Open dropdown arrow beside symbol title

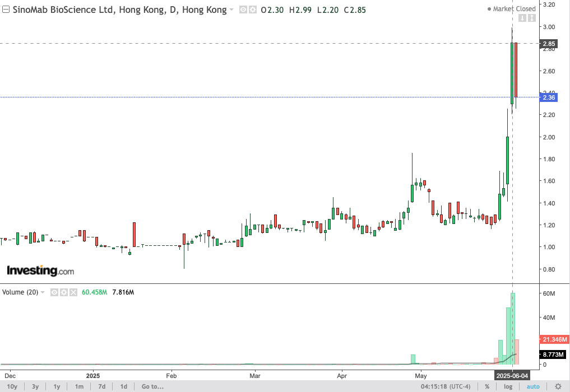click(231, 10)
